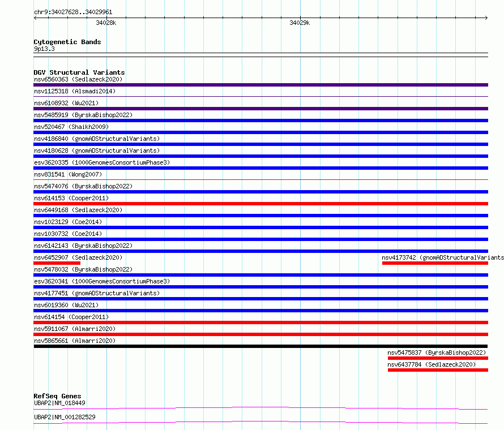Click the pink UBAP2 NM_001282529 transcript line

(x=260, y=422)
